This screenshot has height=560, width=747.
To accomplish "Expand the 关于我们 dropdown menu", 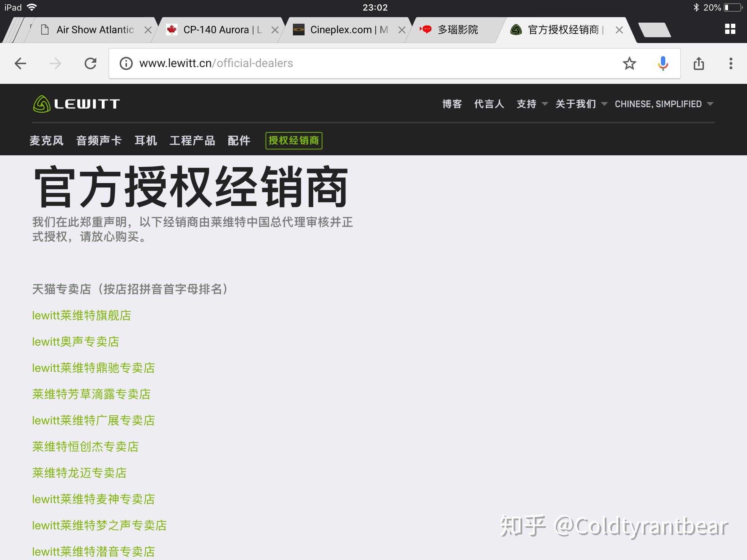I will pyautogui.click(x=581, y=104).
